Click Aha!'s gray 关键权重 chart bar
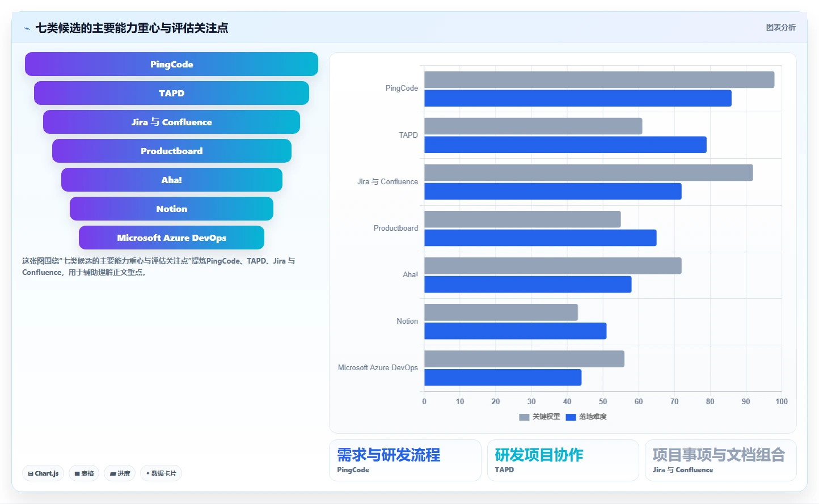819x504 pixels. [552, 265]
